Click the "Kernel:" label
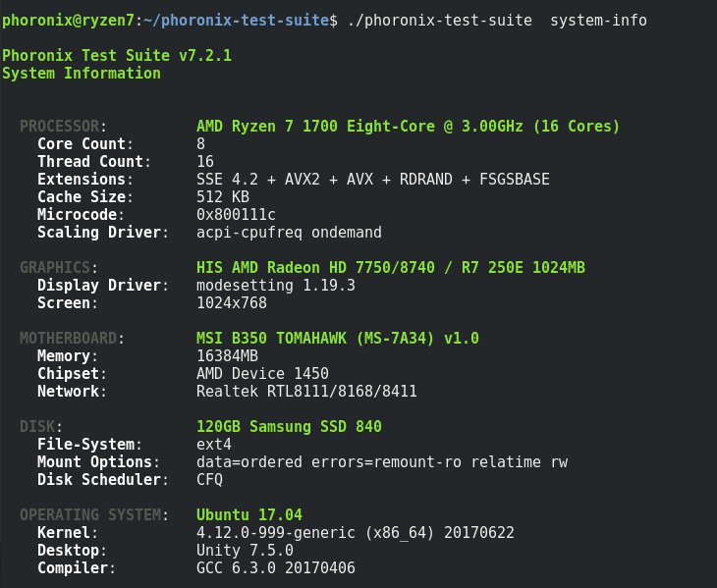 pos(68,533)
